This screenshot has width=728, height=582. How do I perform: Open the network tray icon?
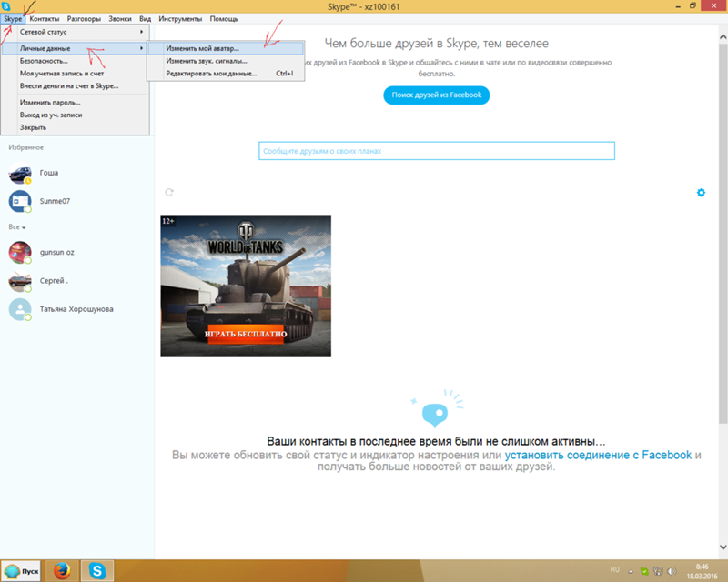tap(658, 571)
